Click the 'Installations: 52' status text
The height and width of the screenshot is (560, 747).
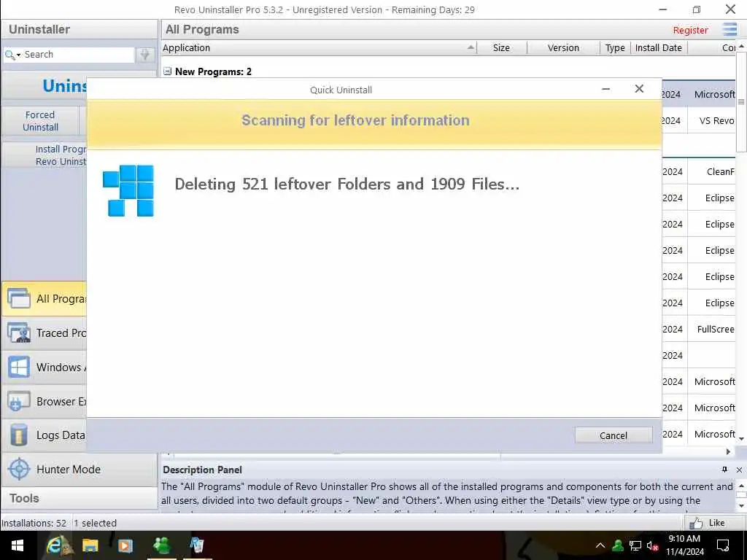(x=34, y=523)
